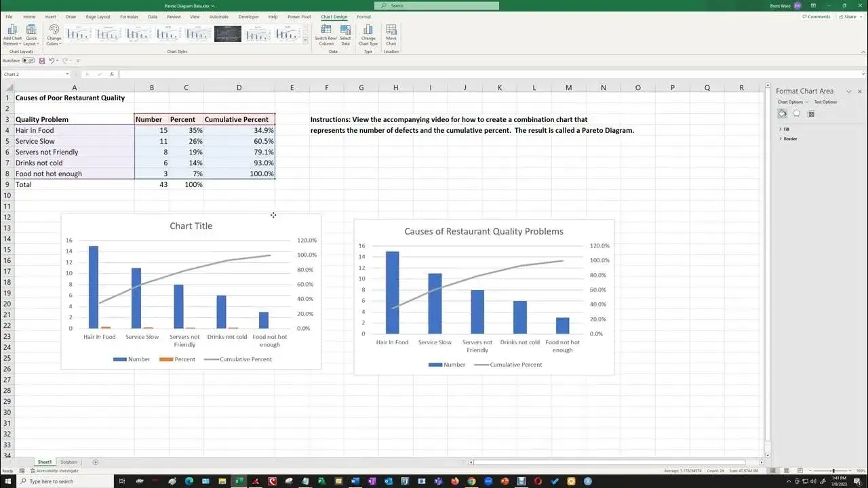The width and height of the screenshot is (868, 488).
Task: Click the Comments button
Action: coord(816,16)
